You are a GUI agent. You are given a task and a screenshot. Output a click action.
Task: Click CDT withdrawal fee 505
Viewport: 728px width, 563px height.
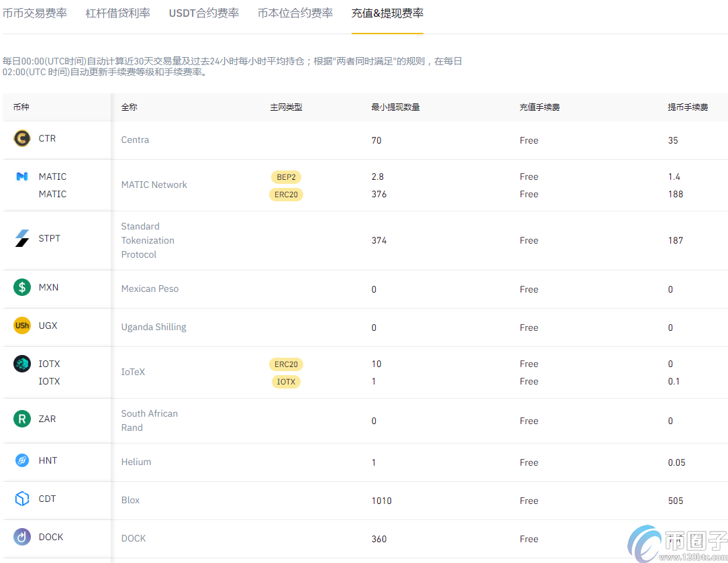pyautogui.click(x=676, y=501)
